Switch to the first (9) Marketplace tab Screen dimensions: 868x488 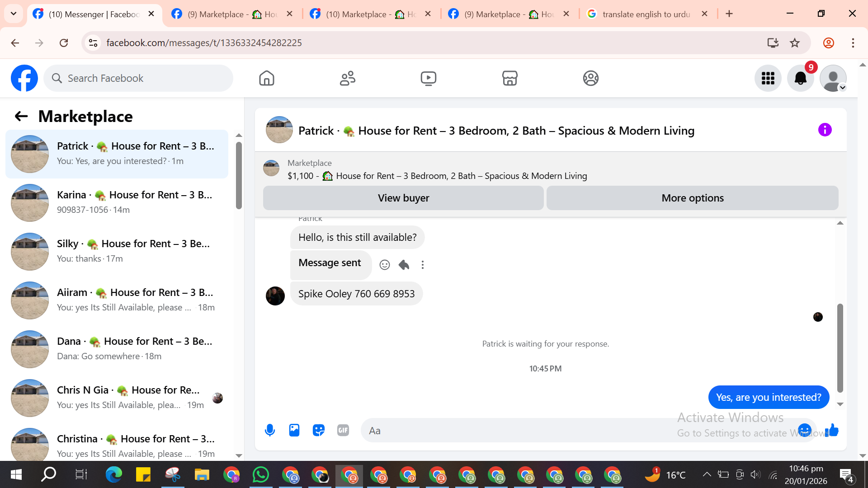pyautogui.click(x=232, y=14)
